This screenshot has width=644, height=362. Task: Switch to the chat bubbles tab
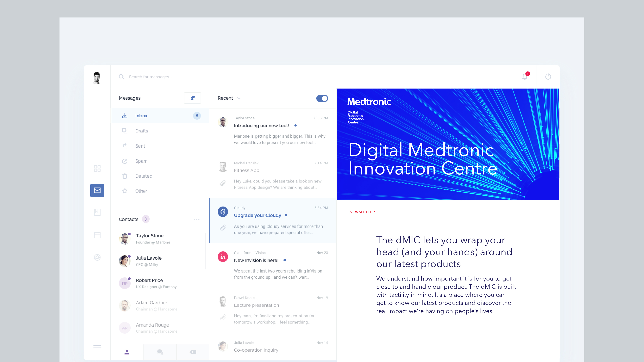click(160, 352)
